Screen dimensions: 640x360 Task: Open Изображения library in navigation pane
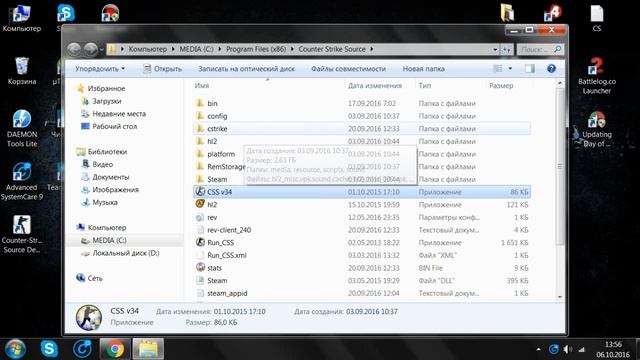pyautogui.click(x=115, y=189)
